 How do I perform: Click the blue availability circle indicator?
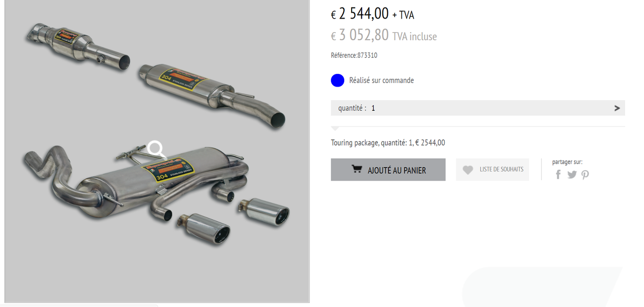pos(338,80)
